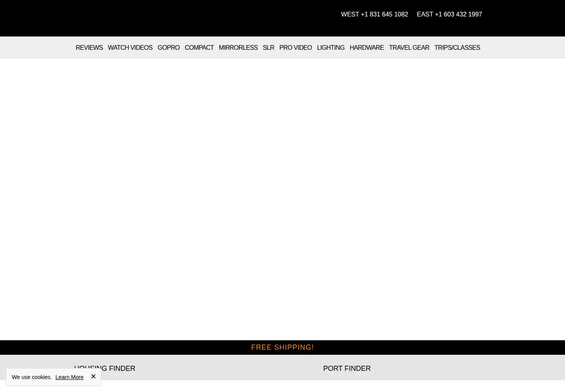
Task: Click the Free Shipping banner
Action: [x=282, y=347]
